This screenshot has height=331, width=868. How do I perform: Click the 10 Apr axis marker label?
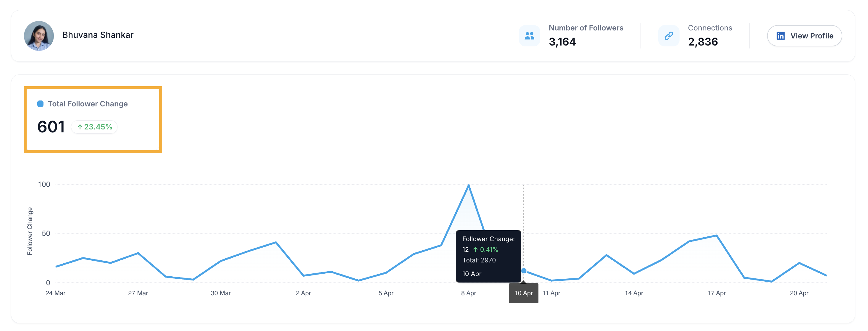coord(523,293)
